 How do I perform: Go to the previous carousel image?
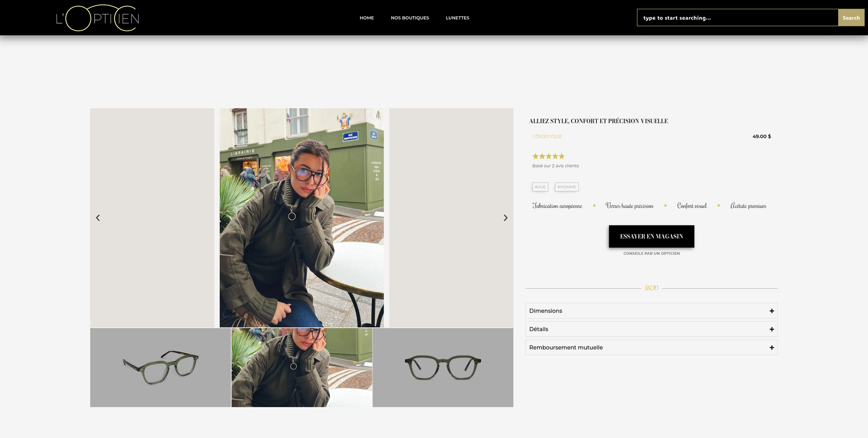pyautogui.click(x=98, y=218)
